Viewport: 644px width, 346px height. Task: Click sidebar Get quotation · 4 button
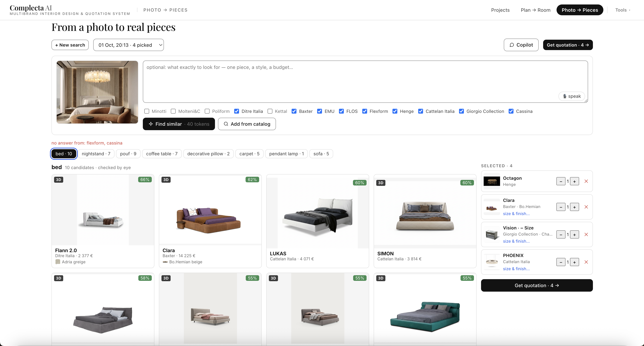point(537,285)
